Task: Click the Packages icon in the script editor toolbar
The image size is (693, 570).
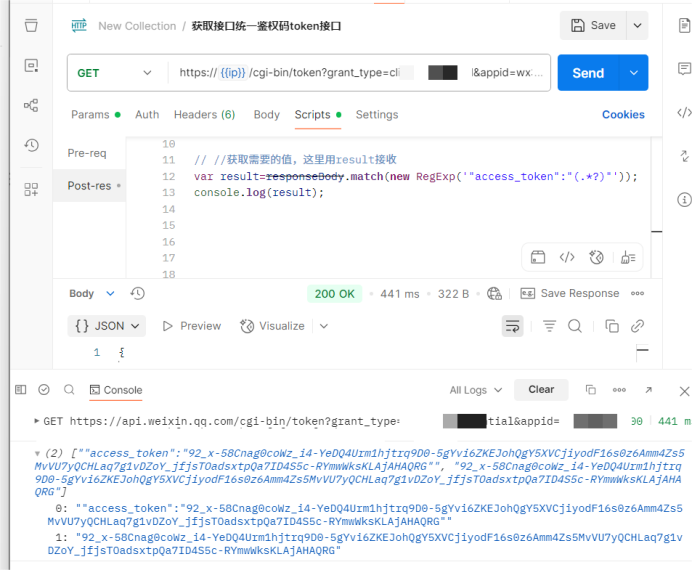Action: pos(538,257)
